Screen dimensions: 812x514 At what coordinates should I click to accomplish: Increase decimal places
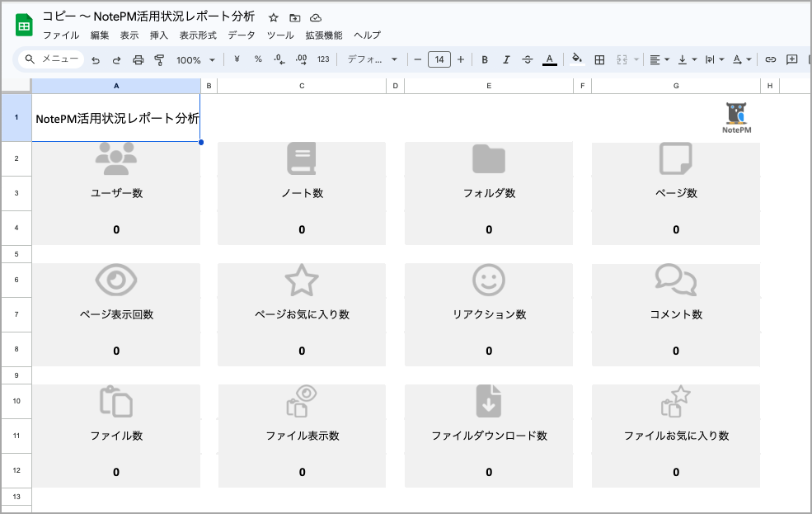click(302, 59)
